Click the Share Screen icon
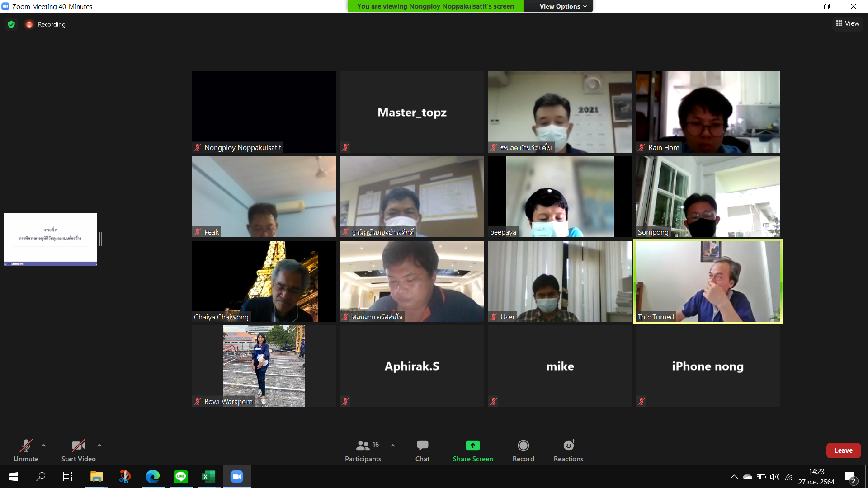 pyautogui.click(x=472, y=446)
